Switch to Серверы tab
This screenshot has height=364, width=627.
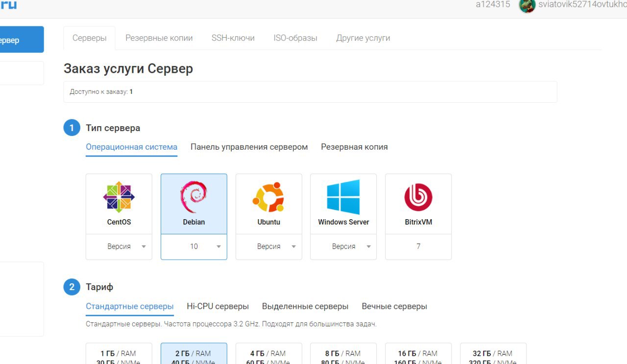tap(90, 38)
